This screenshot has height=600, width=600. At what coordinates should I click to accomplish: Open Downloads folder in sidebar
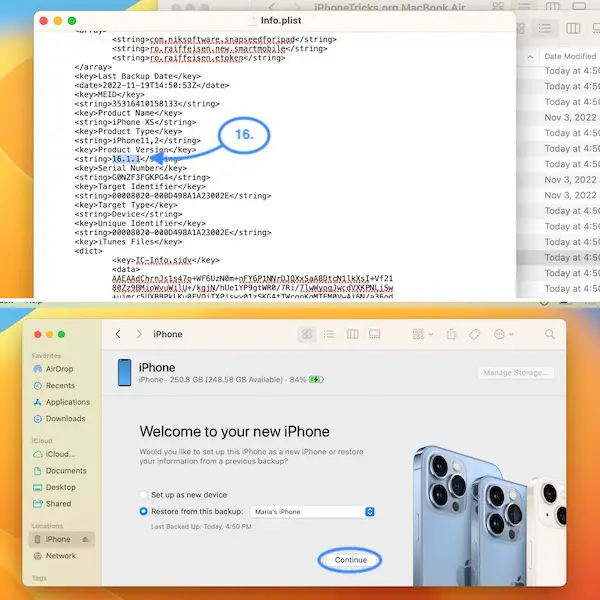tap(65, 419)
